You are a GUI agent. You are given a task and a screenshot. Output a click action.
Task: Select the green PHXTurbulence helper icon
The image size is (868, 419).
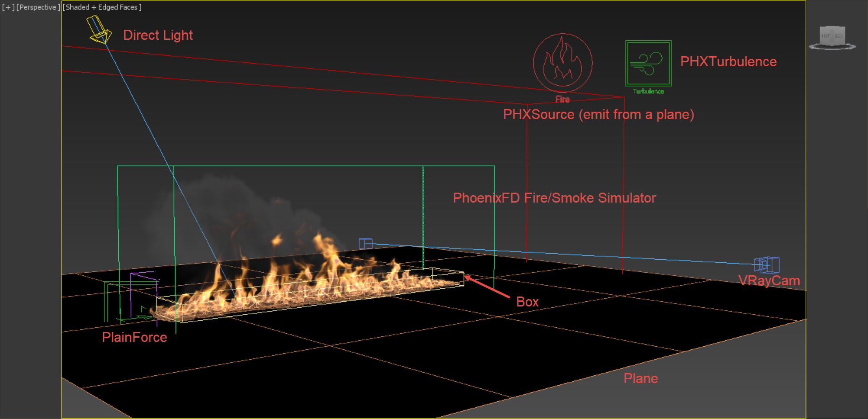coord(648,63)
